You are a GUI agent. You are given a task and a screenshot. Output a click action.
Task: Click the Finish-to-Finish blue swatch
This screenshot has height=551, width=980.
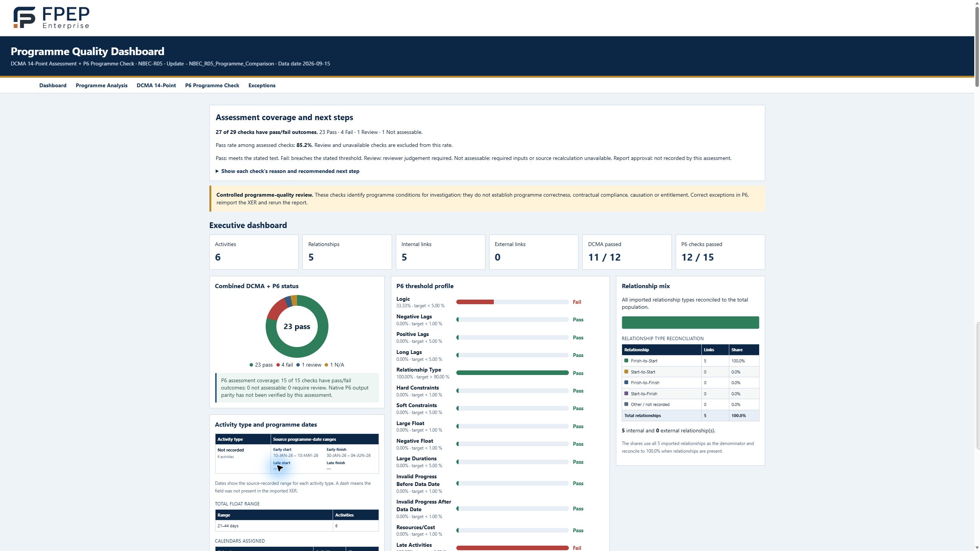pos(626,382)
